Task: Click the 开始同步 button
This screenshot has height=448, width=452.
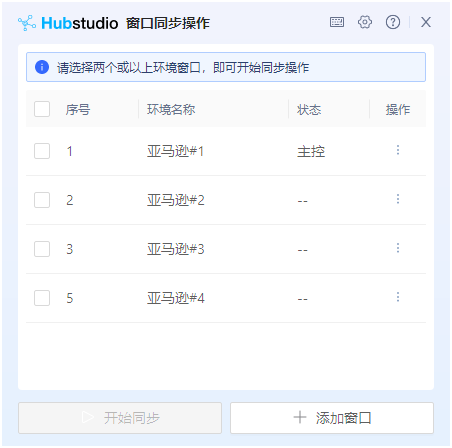Action: pos(120,418)
